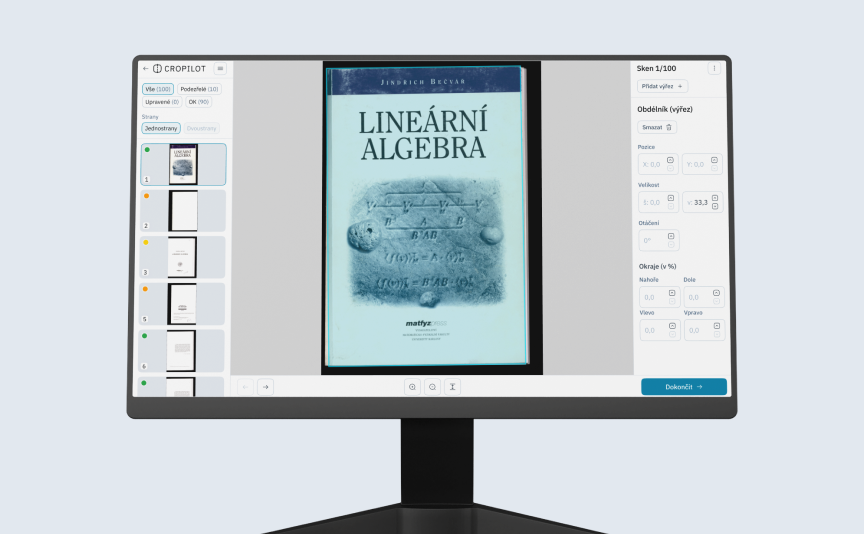Increase the Vlevo margin
The width and height of the screenshot is (864, 534).
(x=672, y=326)
